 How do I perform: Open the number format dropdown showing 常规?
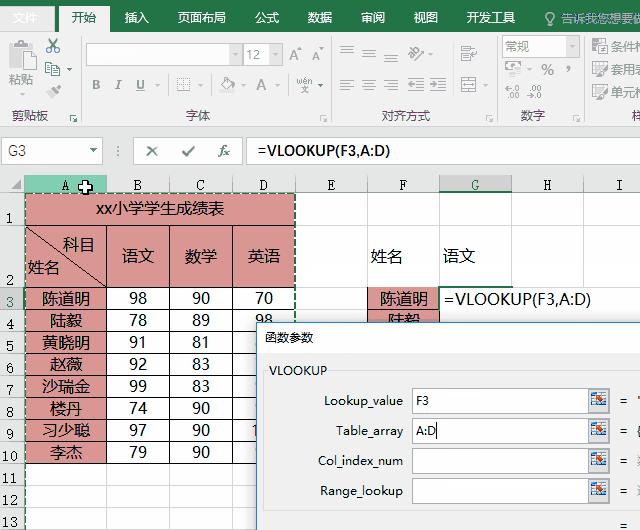point(573,46)
